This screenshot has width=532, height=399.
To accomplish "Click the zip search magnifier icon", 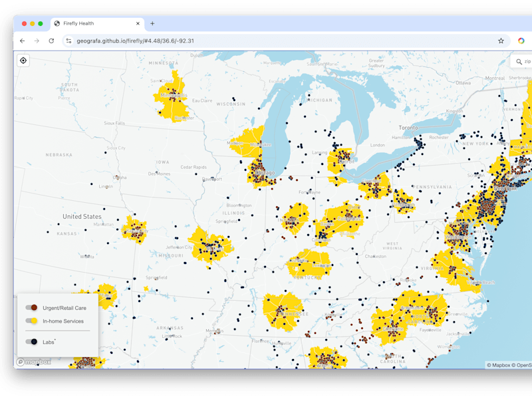I will pos(519,62).
